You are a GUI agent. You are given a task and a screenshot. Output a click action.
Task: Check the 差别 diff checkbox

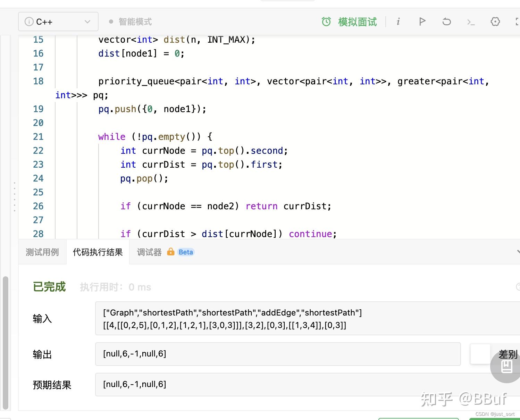[x=480, y=354]
